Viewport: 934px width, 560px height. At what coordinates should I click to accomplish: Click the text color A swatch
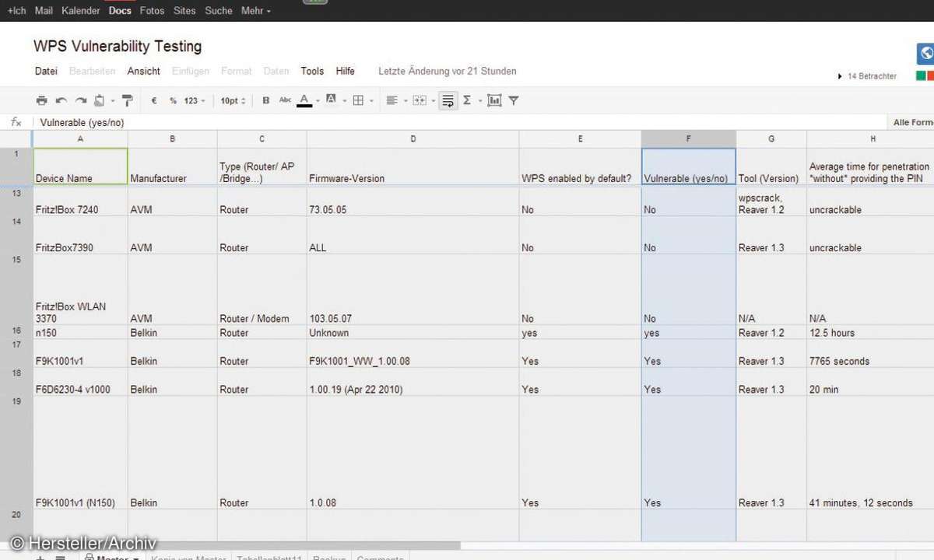(304, 100)
